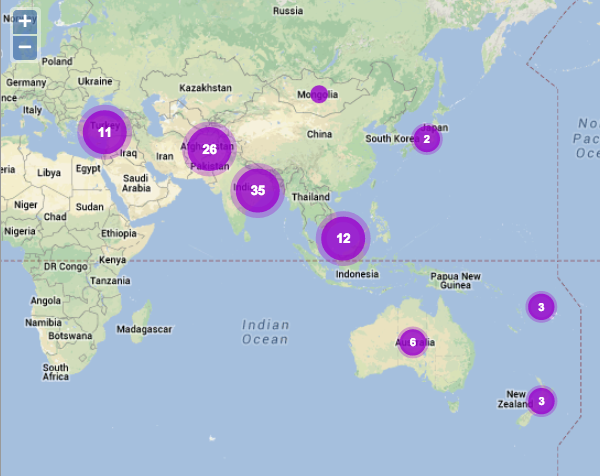Click the Kenya label

click(x=112, y=260)
